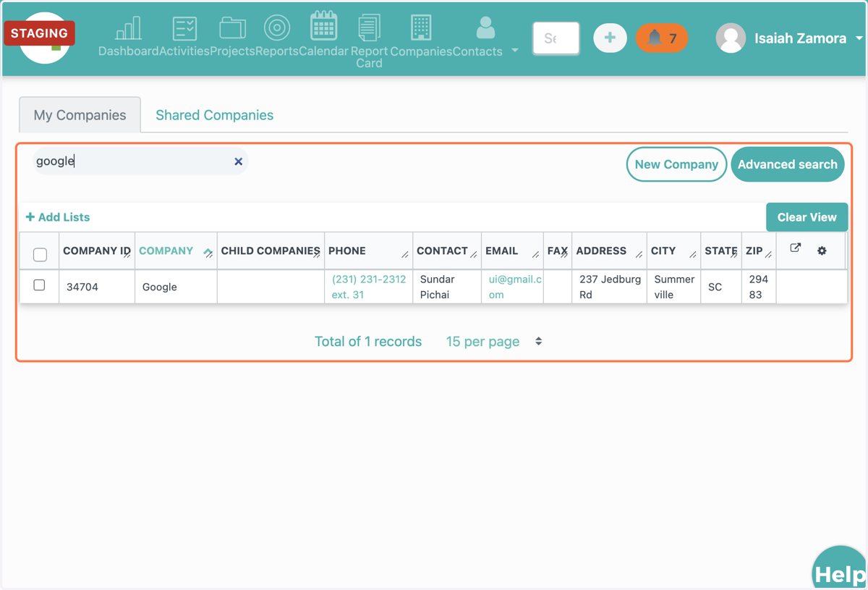Open the 15 per page dropdown

click(494, 342)
